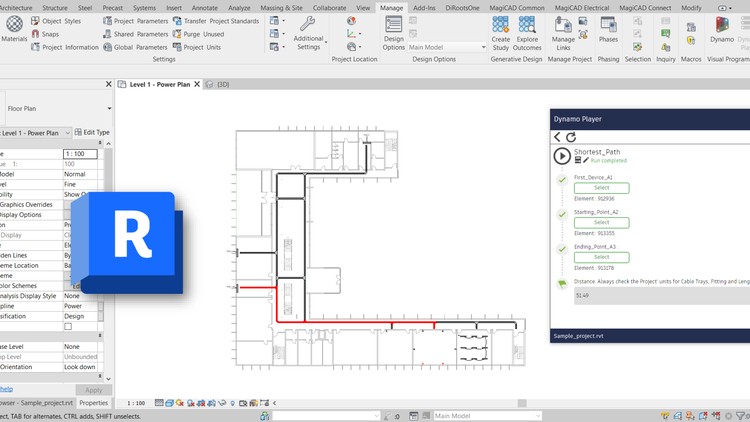The width and height of the screenshot is (750, 422).
Task: Open Project Information dialog
Action: (x=65, y=47)
